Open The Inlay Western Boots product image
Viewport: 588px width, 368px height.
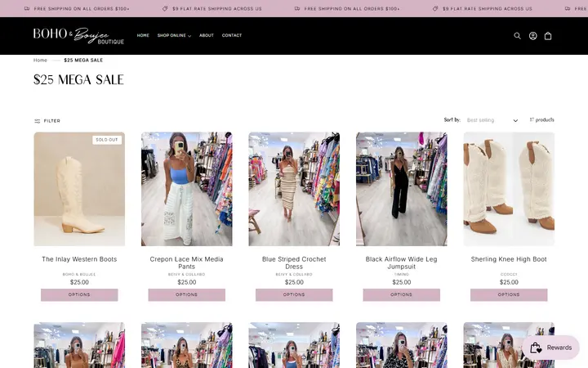point(79,189)
